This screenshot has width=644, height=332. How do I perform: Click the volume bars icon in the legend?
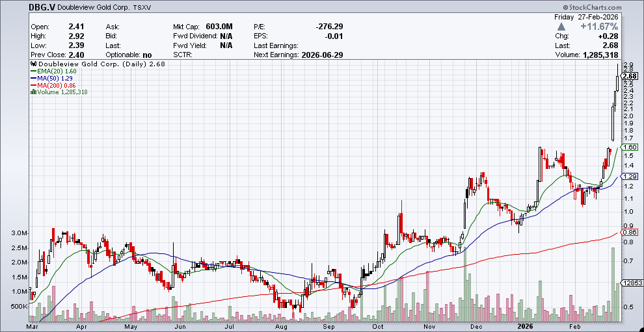(33, 92)
